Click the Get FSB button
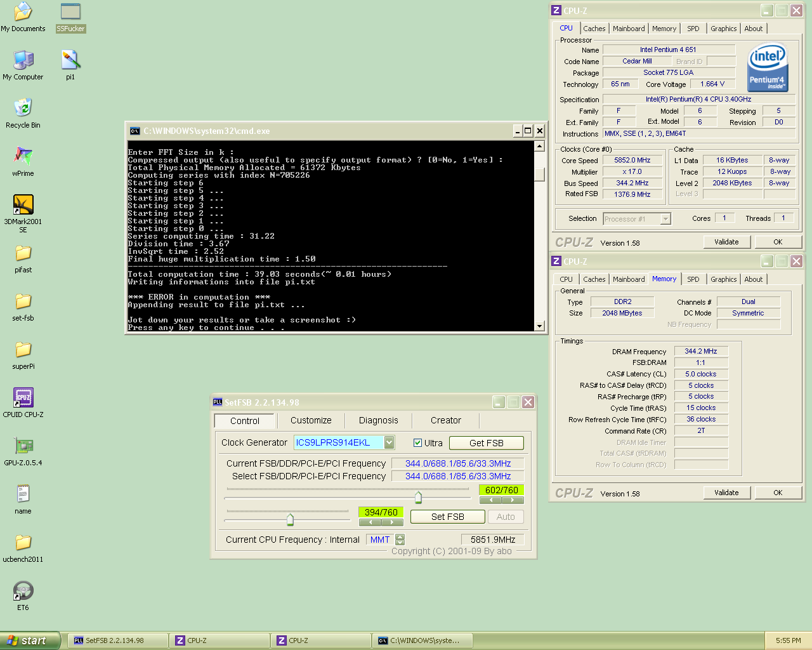This screenshot has height=650, width=812. (x=487, y=443)
